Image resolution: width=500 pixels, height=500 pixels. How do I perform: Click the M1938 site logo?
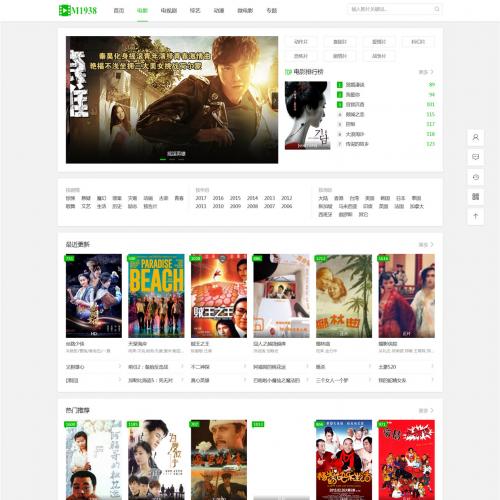pos(78,10)
